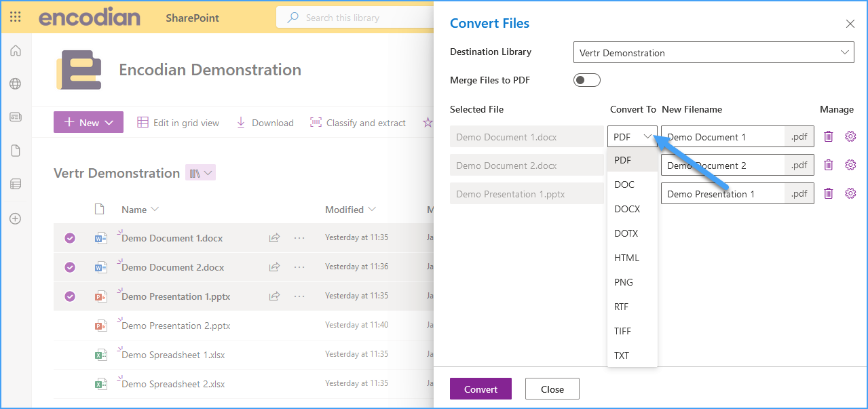Choose TXT from format list
The height and width of the screenshot is (409, 868).
point(633,355)
